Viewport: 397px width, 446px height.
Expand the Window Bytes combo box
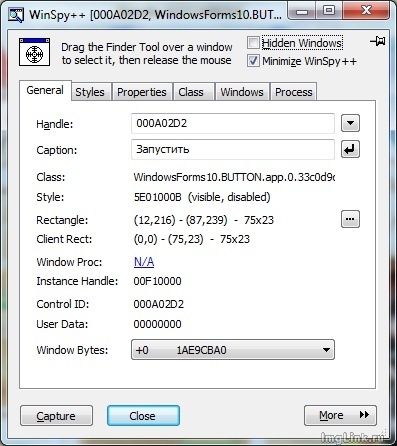click(233, 350)
